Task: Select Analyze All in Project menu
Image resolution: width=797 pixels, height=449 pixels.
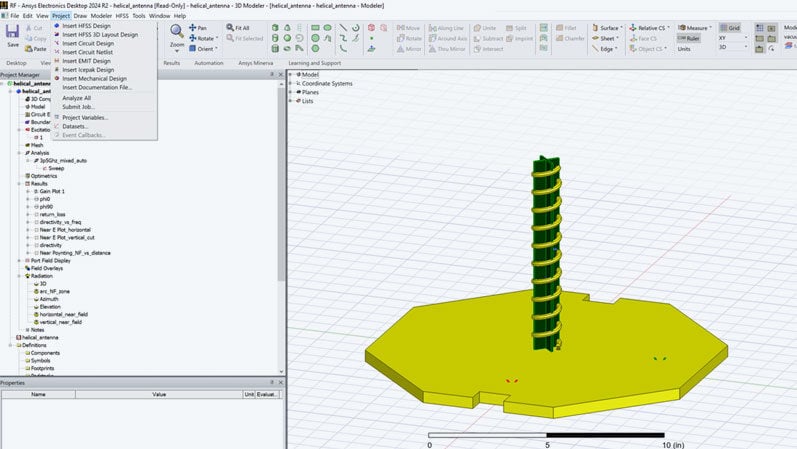Action: tap(76, 98)
